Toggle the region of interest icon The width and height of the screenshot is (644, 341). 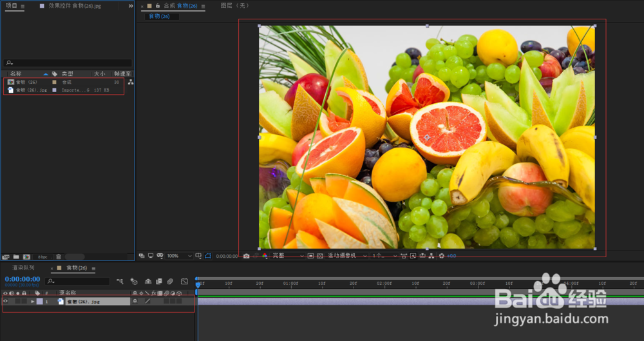click(x=310, y=256)
